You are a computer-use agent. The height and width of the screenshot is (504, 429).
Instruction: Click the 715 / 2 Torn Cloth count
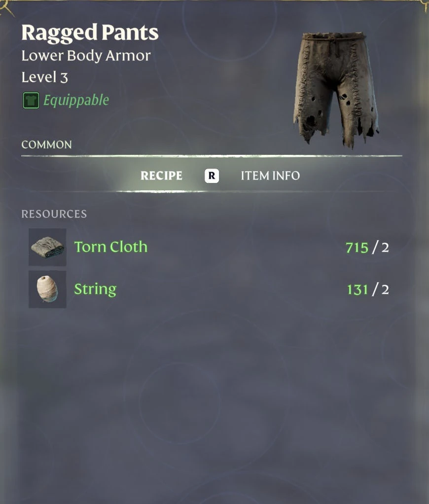tap(367, 248)
